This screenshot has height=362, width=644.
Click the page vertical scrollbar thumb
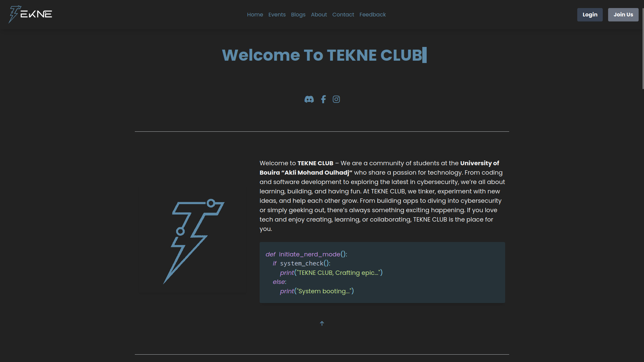(643, 49)
